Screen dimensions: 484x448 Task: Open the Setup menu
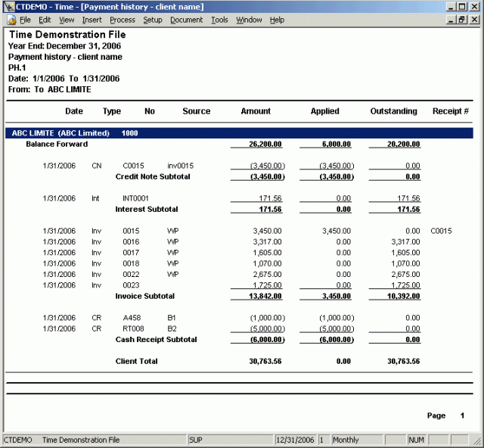coord(153,20)
